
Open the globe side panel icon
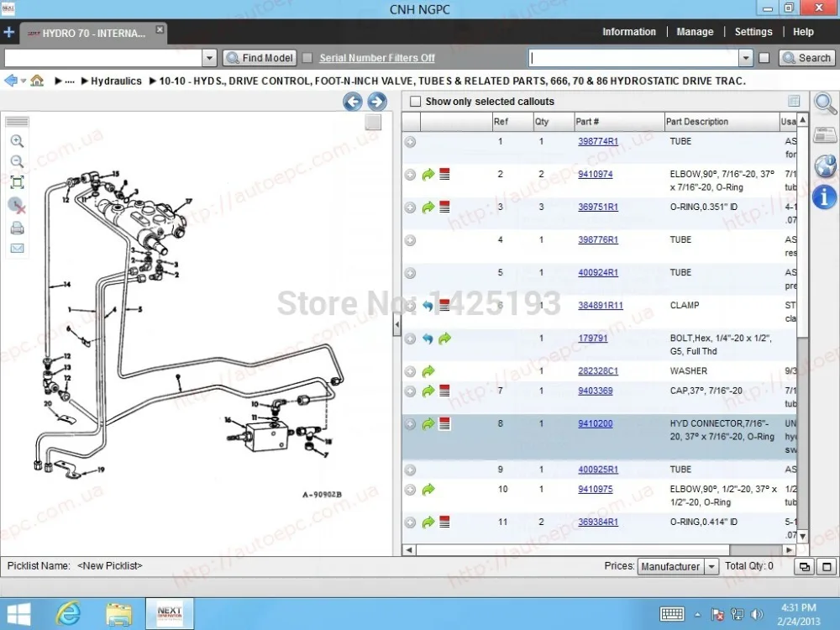pos(825,165)
